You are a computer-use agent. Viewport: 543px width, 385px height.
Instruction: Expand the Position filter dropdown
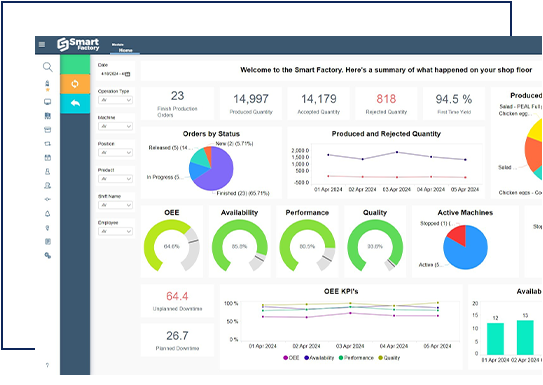115,153
